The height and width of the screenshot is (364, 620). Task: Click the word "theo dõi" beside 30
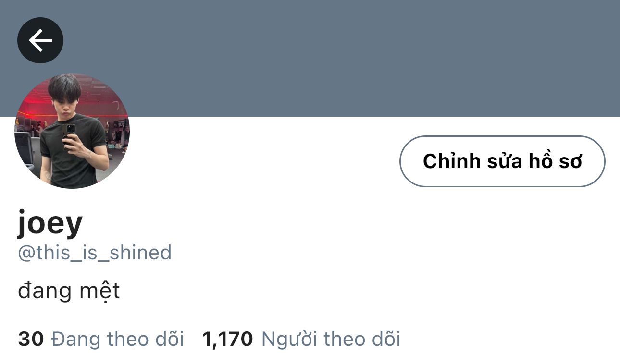(146, 339)
